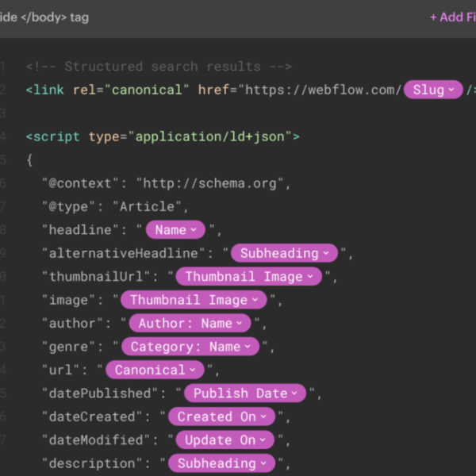Open the Canonical field pill for url
Image resolution: width=476 pixels, height=476 pixels.
pyautogui.click(x=155, y=370)
